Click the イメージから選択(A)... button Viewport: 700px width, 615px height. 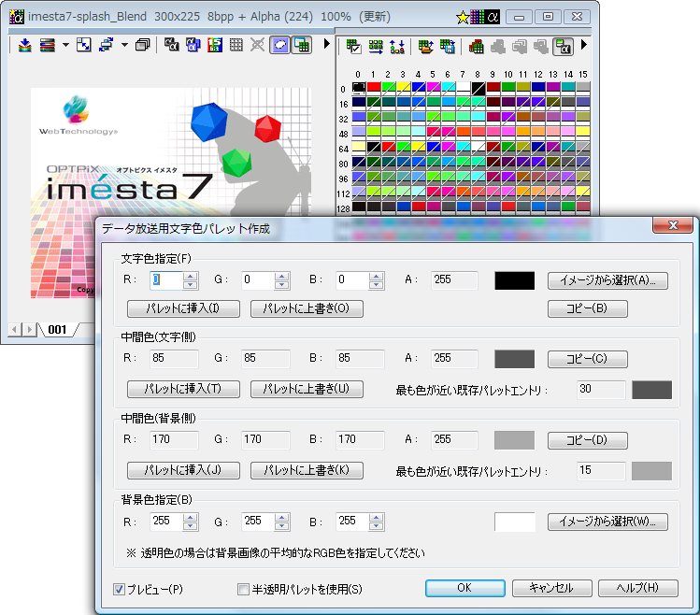click(607, 280)
